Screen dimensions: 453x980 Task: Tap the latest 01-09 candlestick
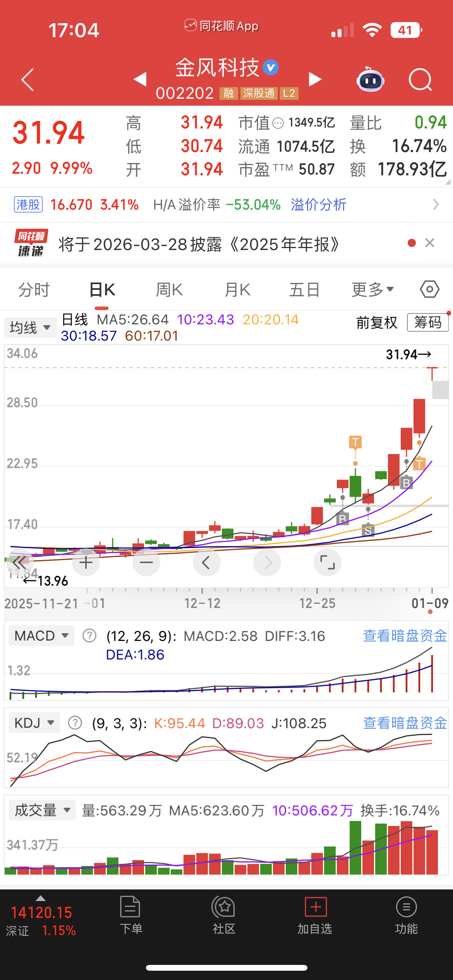(432, 373)
